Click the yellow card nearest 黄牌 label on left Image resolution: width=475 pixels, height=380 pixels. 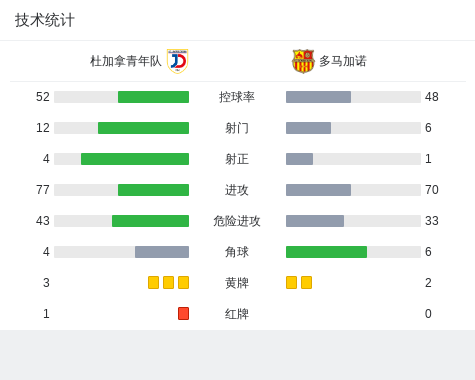pyautogui.click(x=183, y=282)
